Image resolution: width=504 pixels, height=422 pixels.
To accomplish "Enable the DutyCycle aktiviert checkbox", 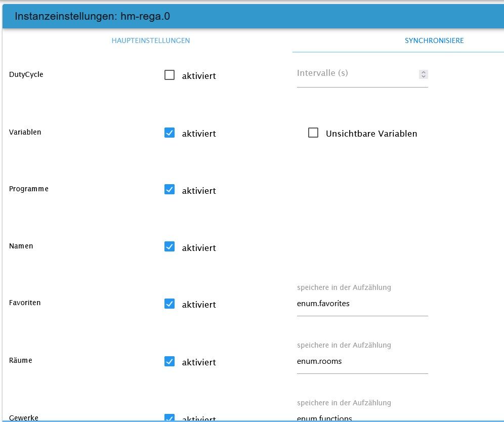I will click(x=170, y=75).
